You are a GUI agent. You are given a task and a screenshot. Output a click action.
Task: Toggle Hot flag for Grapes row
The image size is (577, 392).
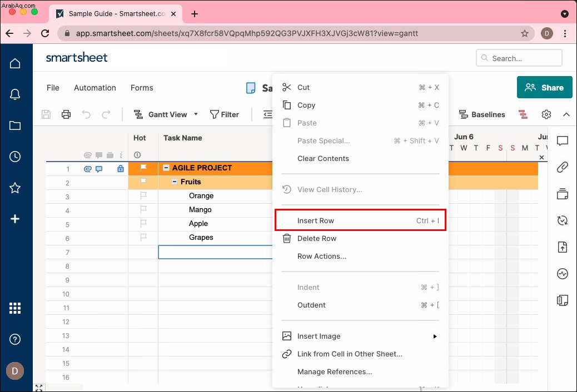[143, 237]
